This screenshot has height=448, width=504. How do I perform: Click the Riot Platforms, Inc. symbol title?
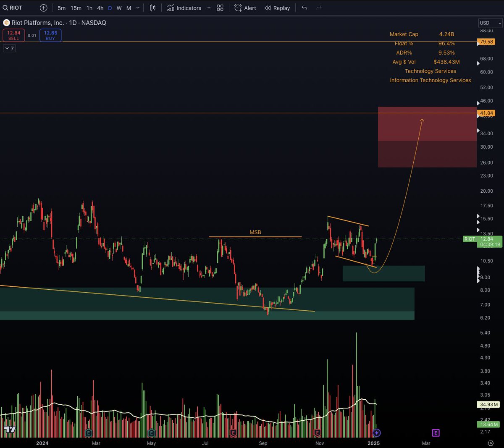(38, 23)
